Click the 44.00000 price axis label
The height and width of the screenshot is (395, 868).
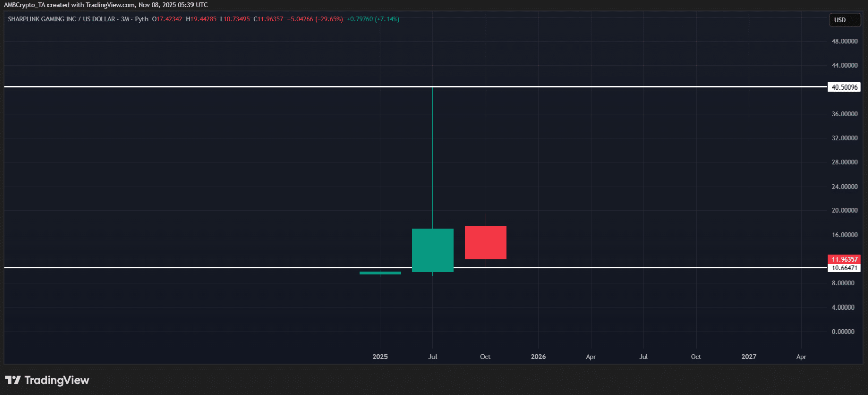(x=844, y=65)
